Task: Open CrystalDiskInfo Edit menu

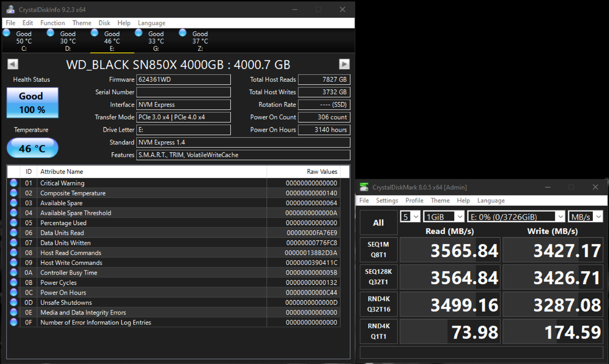Action: click(x=28, y=23)
